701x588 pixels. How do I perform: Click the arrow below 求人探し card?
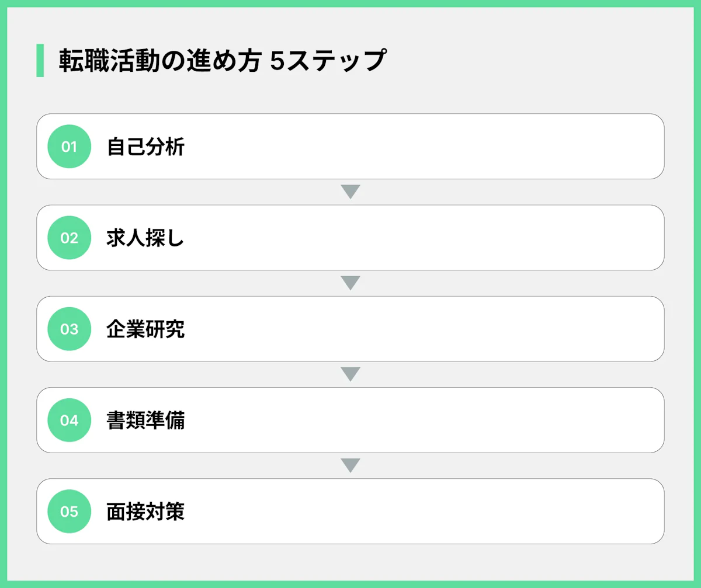click(350, 283)
